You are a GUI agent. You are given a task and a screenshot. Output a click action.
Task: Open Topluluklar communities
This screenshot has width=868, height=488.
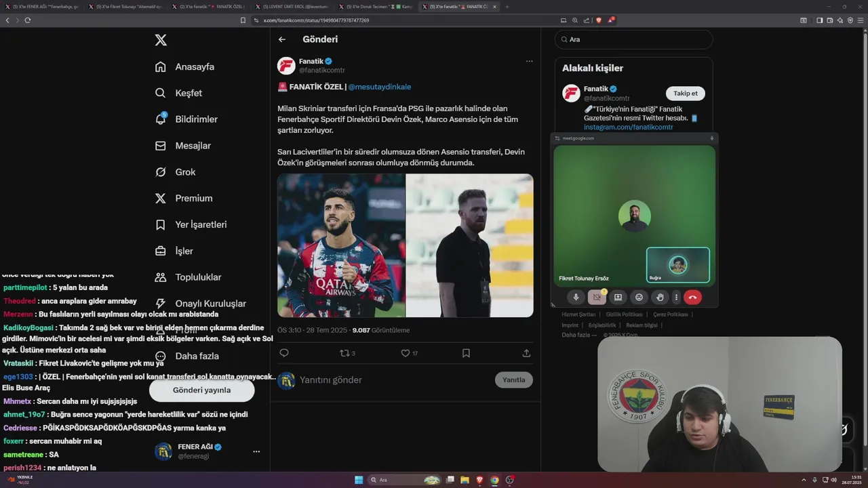(x=188, y=277)
